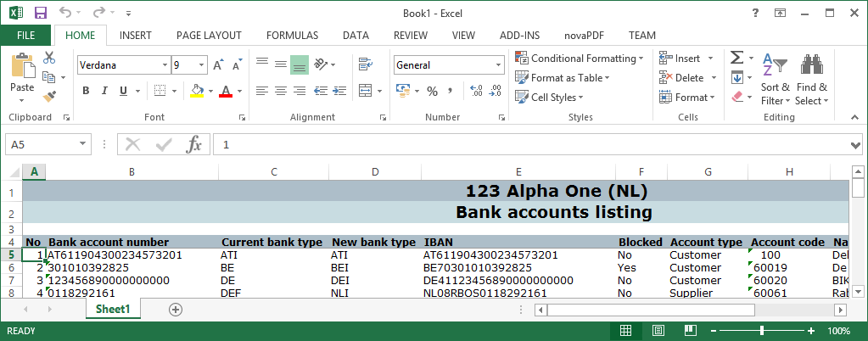Open the font name Verdana dropdown

pyautogui.click(x=165, y=64)
